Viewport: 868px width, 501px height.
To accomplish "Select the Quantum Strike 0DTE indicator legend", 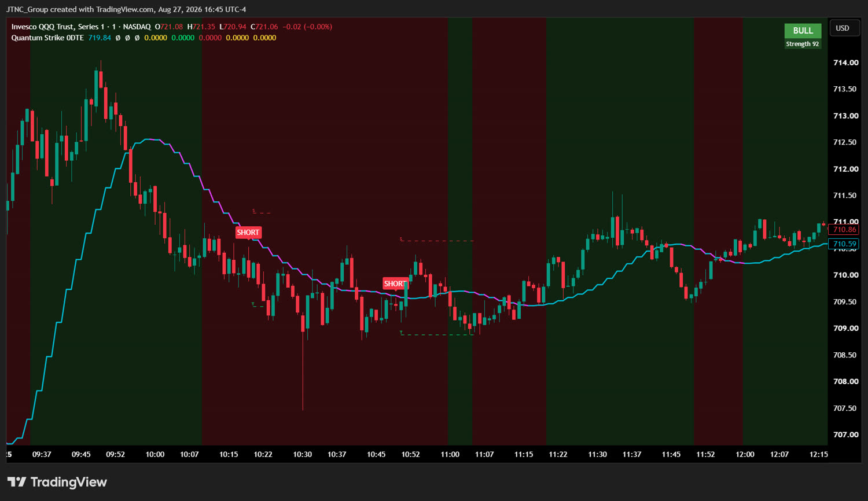I will tap(47, 38).
